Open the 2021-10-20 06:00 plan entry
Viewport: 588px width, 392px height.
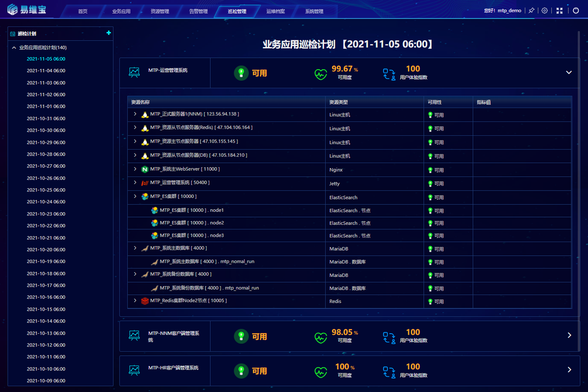[46, 249]
